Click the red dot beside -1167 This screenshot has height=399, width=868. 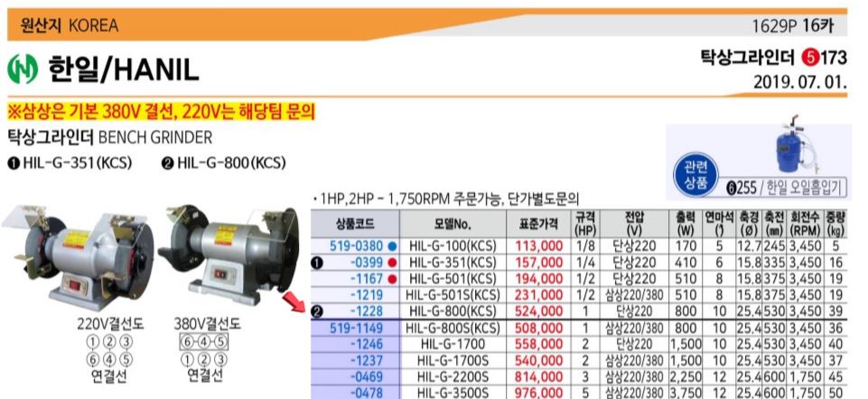pos(392,278)
